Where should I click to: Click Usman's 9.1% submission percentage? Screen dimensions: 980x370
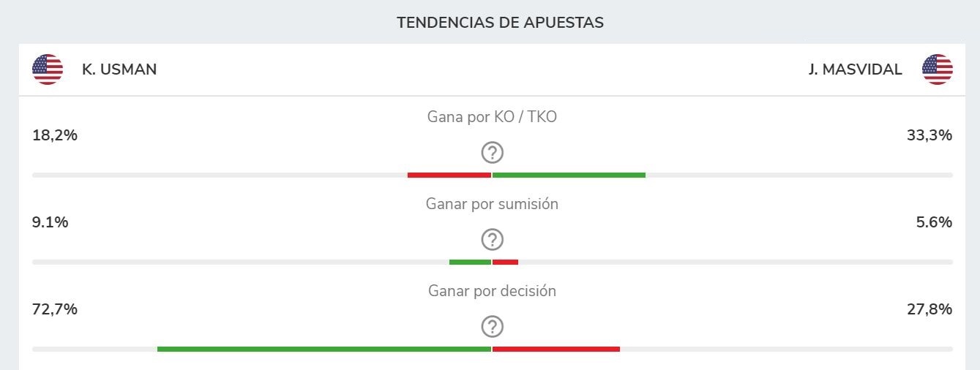tap(51, 222)
